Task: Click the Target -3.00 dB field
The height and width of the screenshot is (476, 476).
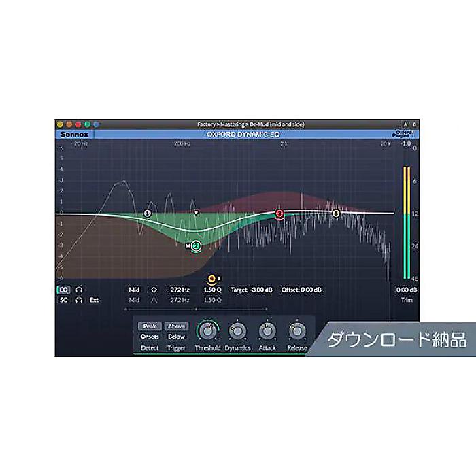Action: coord(252,290)
